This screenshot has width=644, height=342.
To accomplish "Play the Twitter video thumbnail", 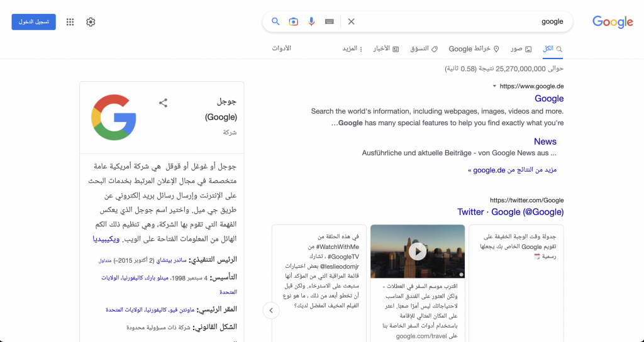I will 418,251.
